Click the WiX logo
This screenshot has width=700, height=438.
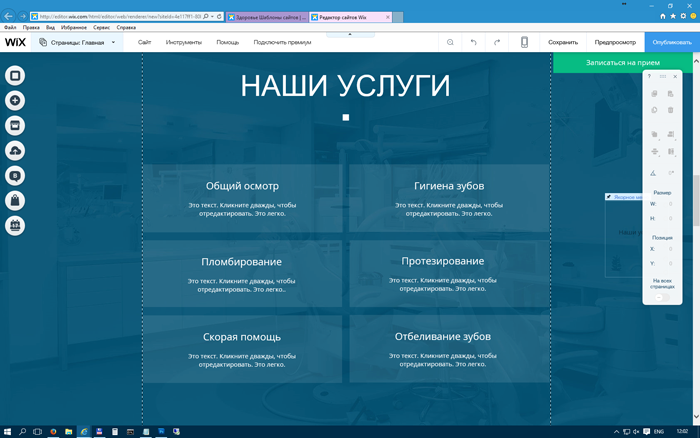pos(15,42)
